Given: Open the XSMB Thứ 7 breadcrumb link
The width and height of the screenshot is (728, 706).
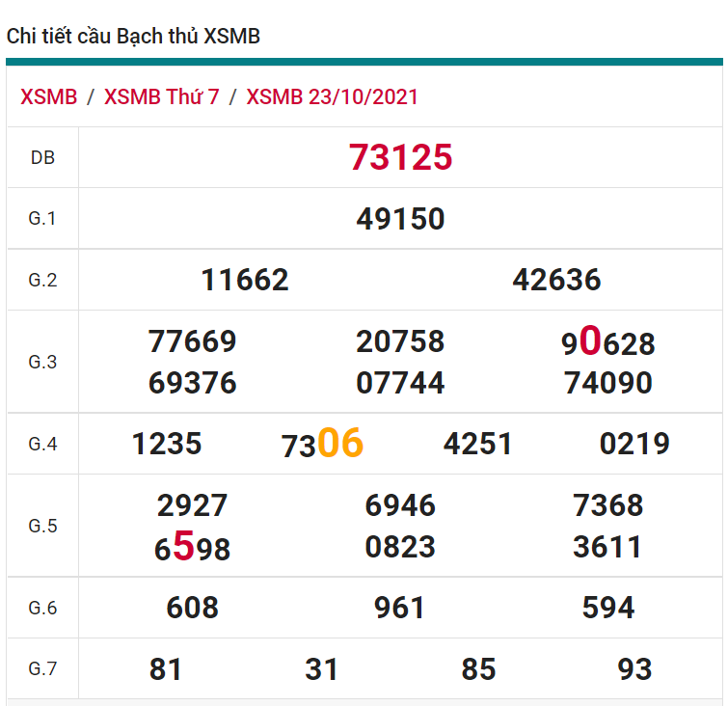Looking at the screenshot, I should 161,97.
